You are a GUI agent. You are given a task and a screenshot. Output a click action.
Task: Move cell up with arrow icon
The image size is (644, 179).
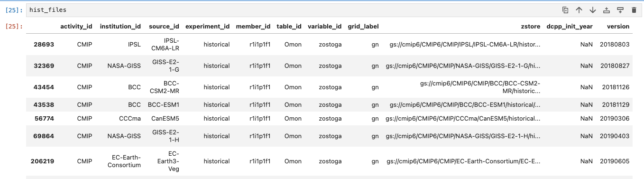click(x=579, y=10)
